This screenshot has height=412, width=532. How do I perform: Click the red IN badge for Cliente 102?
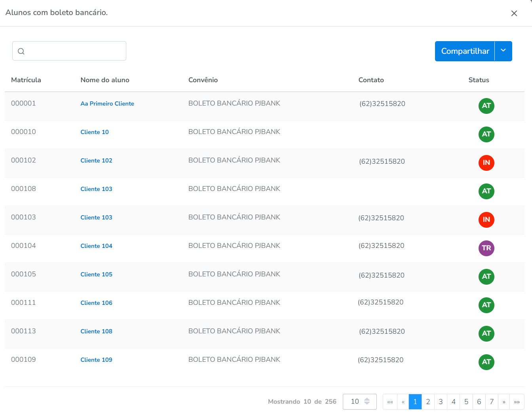click(486, 163)
